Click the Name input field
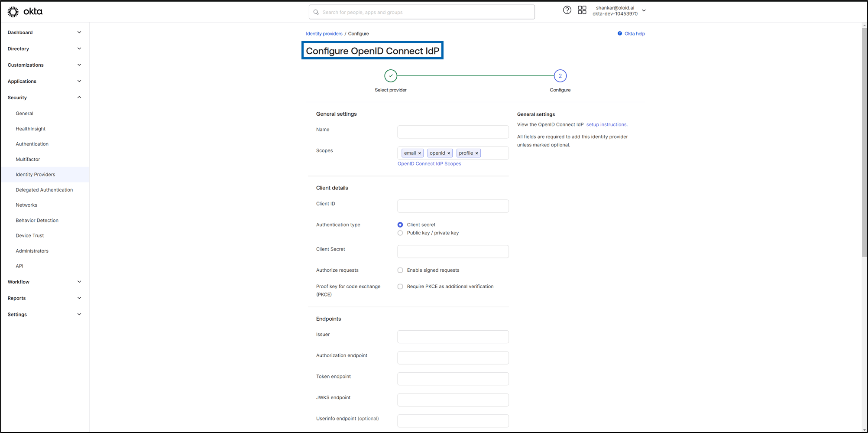 [x=453, y=132]
